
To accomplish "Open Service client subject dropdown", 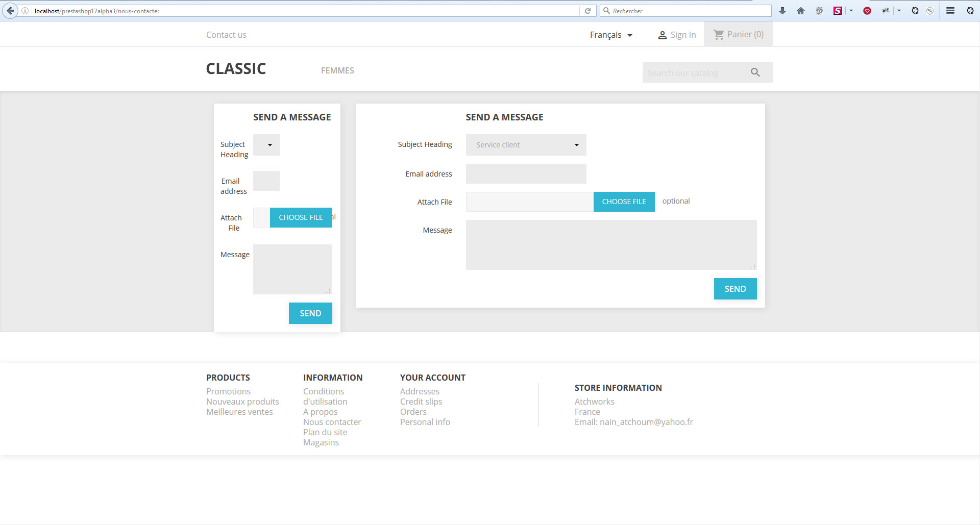I will tap(526, 145).
